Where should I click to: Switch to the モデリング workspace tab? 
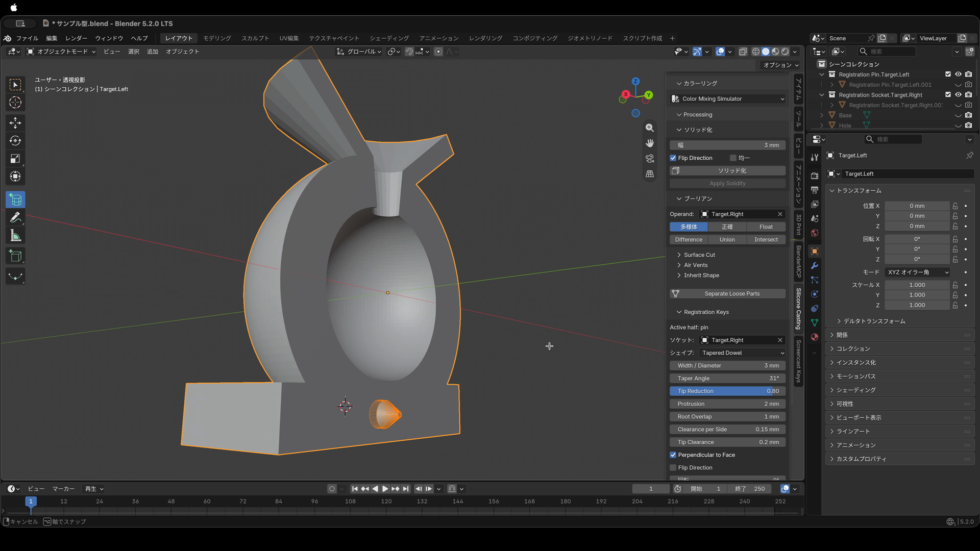[217, 38]
